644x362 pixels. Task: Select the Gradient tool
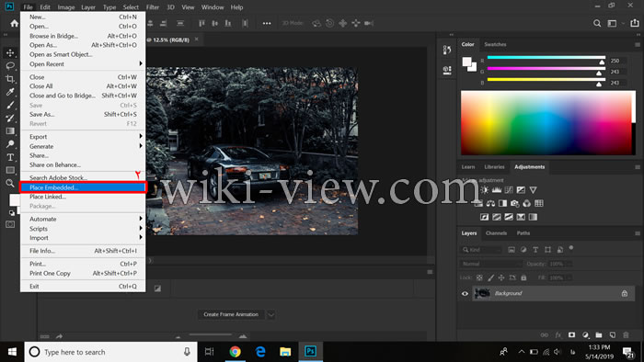click(10, 131)
